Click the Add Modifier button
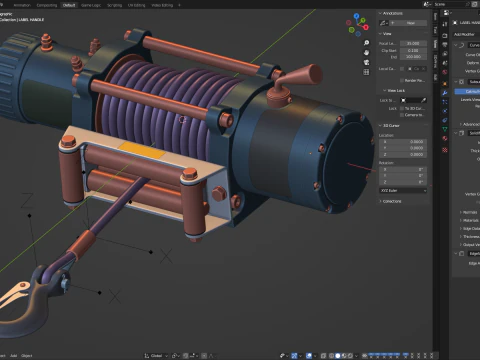This screenshot has width=480, height=360. pyautogui.click(x=466, y=34)
